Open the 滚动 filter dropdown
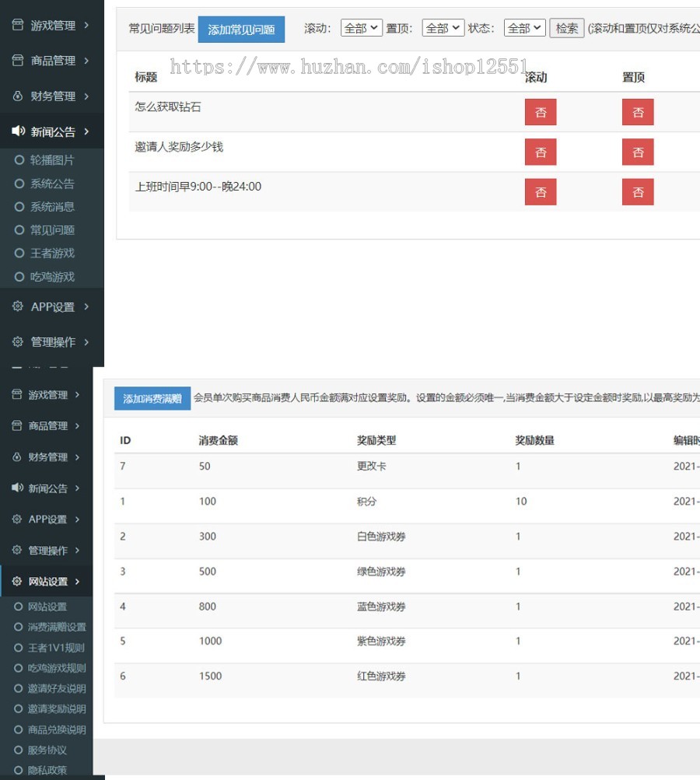 coord(361,28)
